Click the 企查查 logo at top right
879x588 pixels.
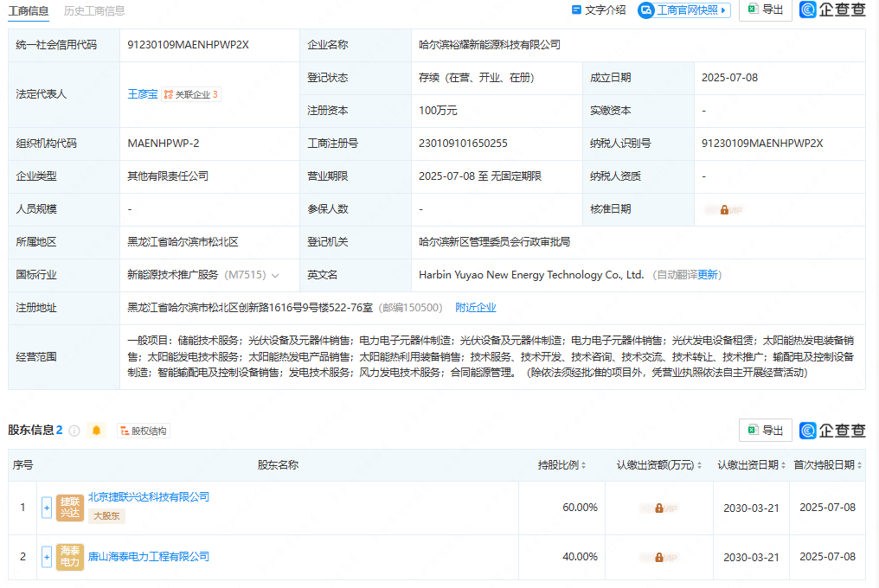click(x=832, y=10)
